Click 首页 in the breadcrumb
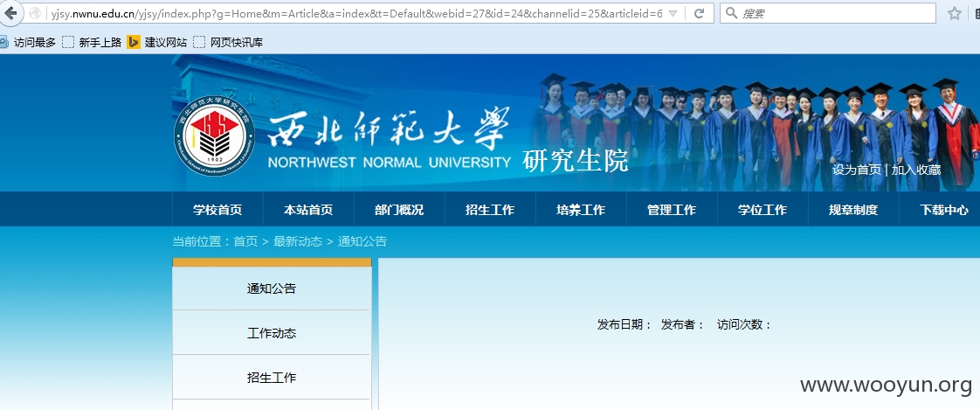This screenshot has height=410, width=980. tap(245, 241)
